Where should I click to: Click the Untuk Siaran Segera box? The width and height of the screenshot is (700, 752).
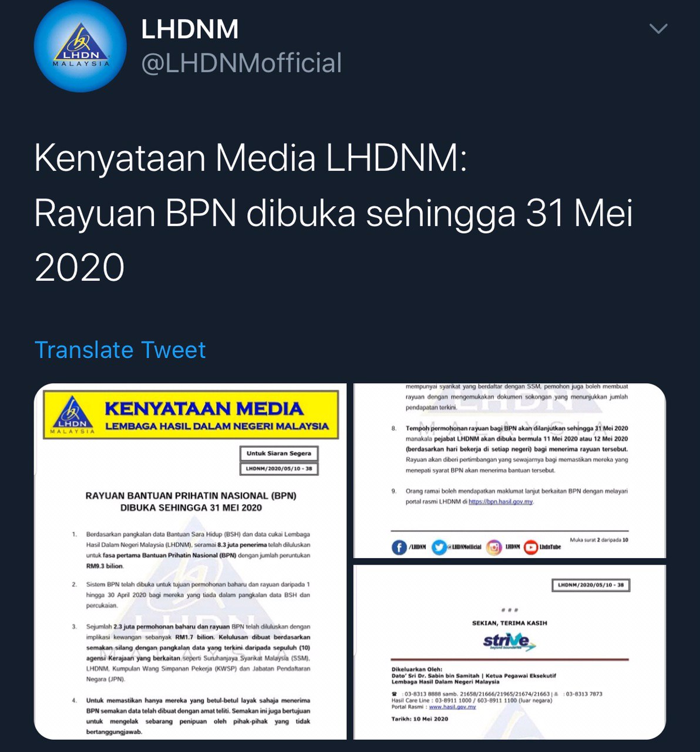click(x=279, y=454)
